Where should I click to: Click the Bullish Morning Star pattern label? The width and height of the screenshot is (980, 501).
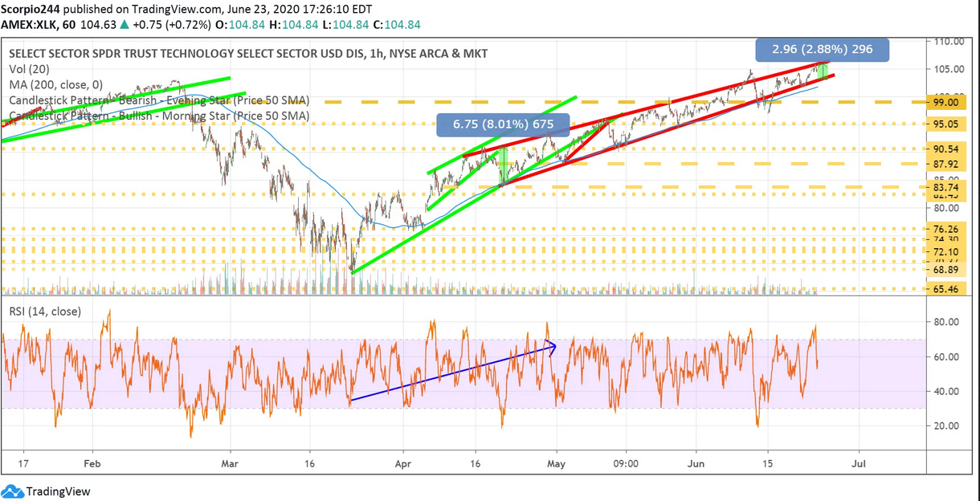[x=159, y=116]
